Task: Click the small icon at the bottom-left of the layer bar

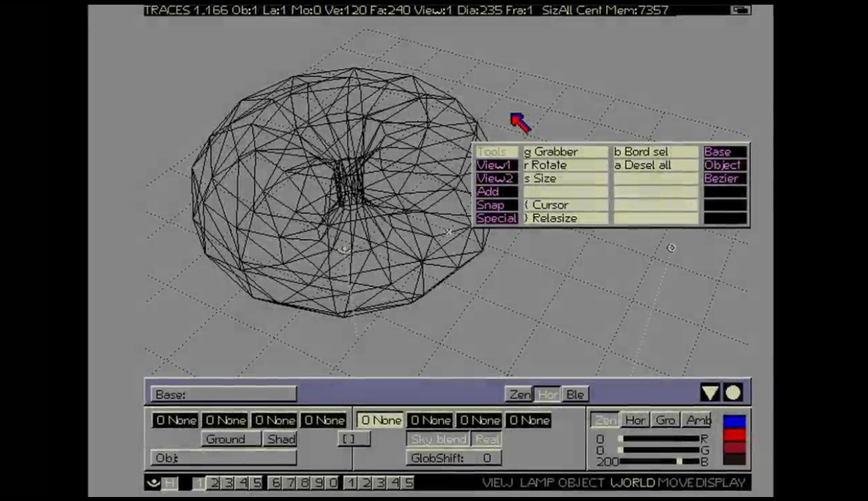Action: [153, 483]
